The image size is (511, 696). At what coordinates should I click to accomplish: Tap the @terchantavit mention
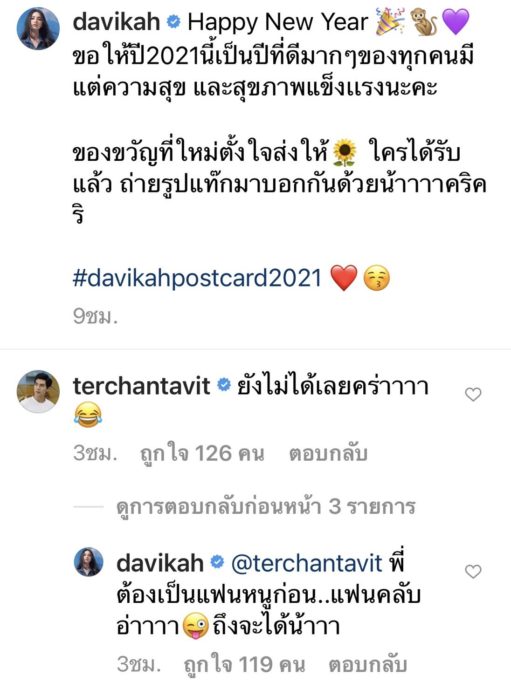tap(306, 563)
